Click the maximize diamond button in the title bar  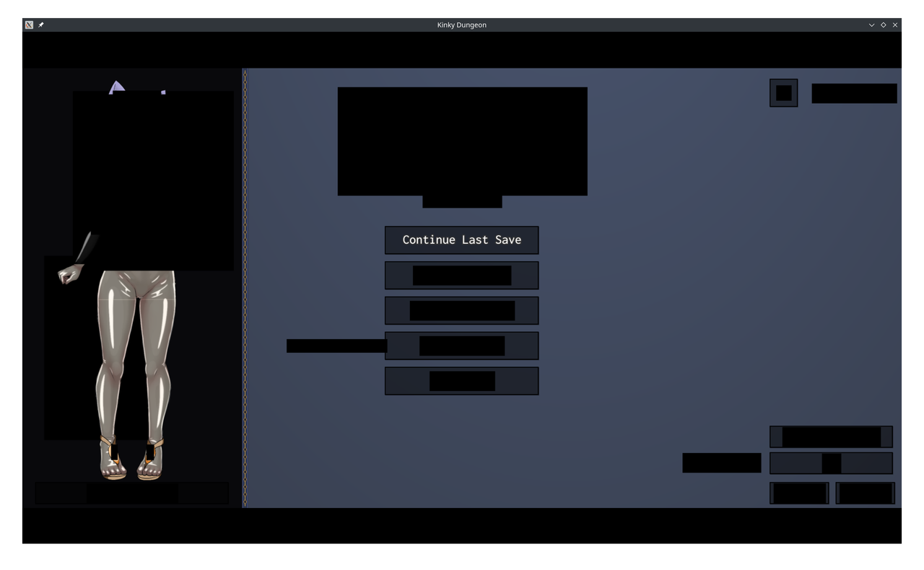883,24
